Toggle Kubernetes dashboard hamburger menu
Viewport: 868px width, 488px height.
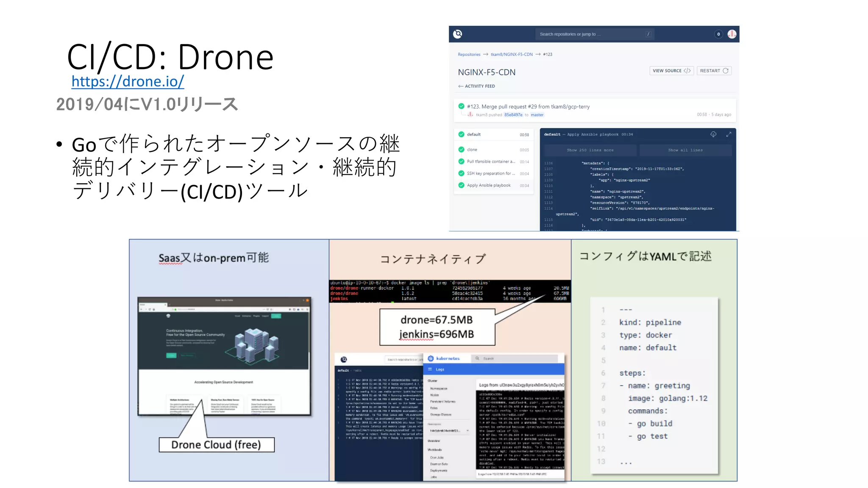(430, 369)
